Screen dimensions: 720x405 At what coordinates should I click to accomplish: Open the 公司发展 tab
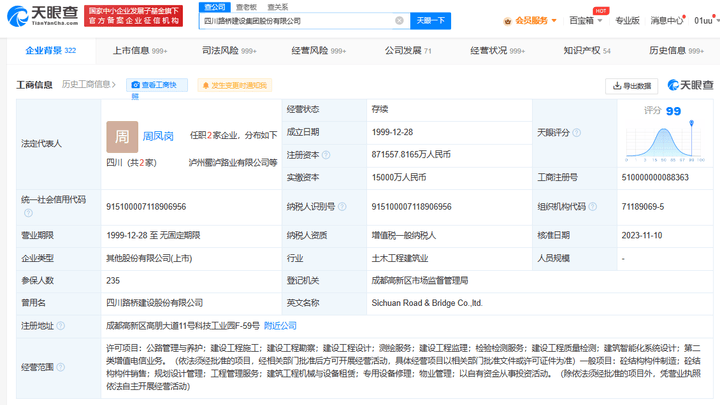click(408, 51)
